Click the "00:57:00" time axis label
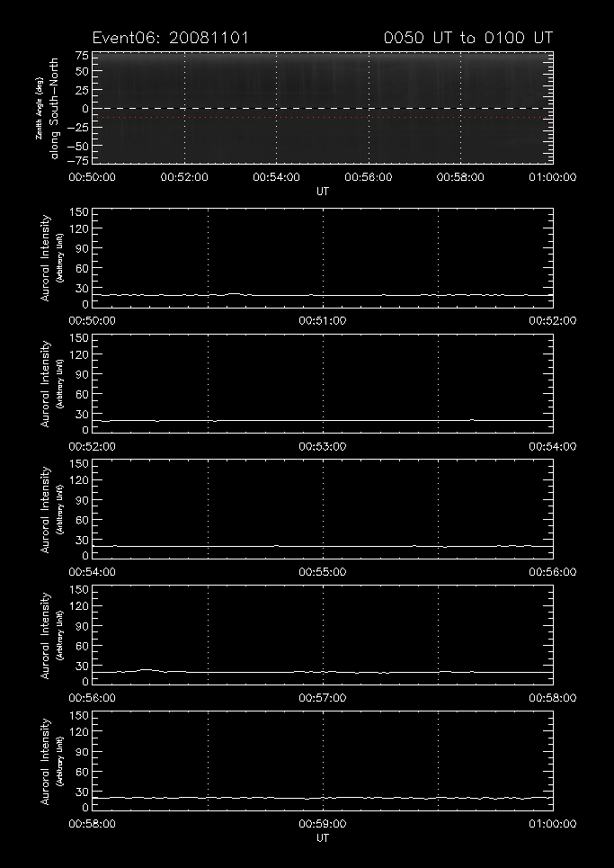 tap(323, 698)
